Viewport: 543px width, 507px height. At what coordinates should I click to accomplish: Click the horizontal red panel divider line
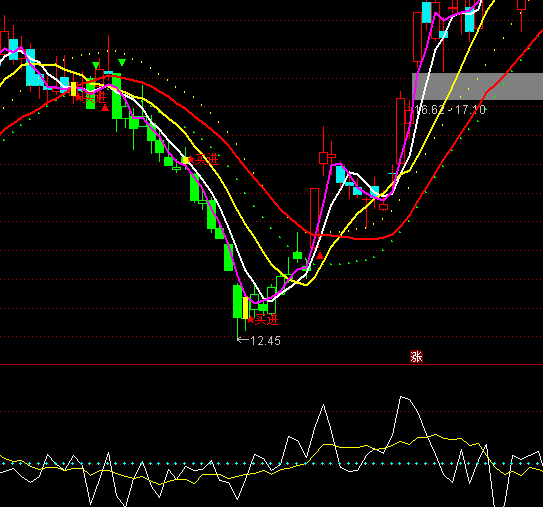click(272, 364)
